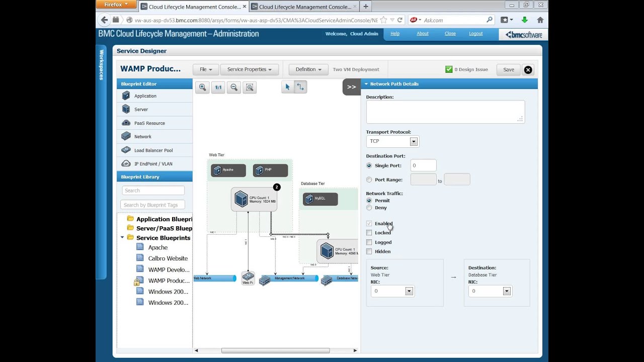Viewport: 644px width, 362px height.
Task: Open Service Properties dropdown
Action: [x=250, y=69]
